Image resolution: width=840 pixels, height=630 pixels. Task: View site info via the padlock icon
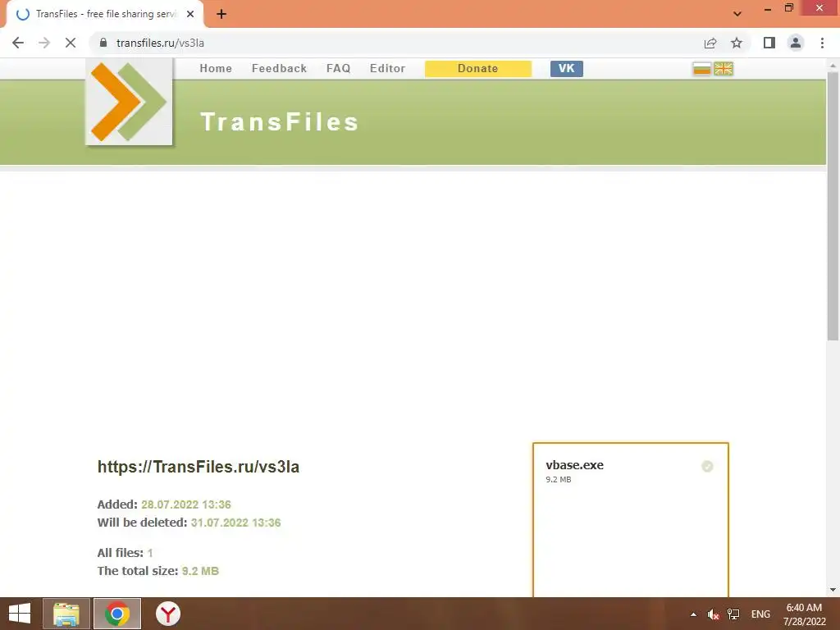pos(103,43)
